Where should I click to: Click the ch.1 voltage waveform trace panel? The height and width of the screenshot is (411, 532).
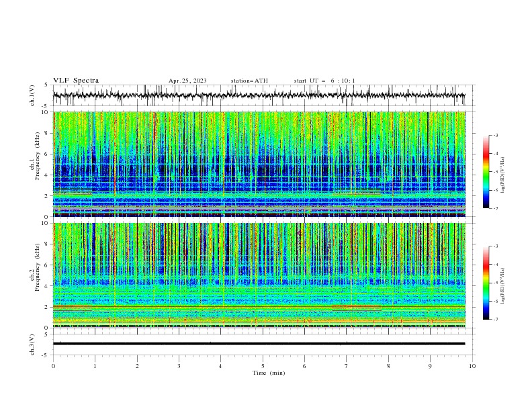click(264, 95)
